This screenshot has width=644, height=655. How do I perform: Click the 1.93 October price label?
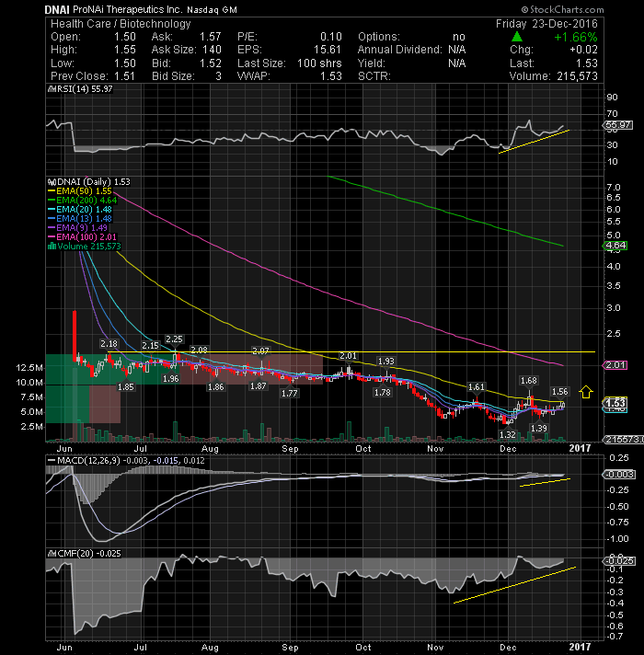click(385, 361)
